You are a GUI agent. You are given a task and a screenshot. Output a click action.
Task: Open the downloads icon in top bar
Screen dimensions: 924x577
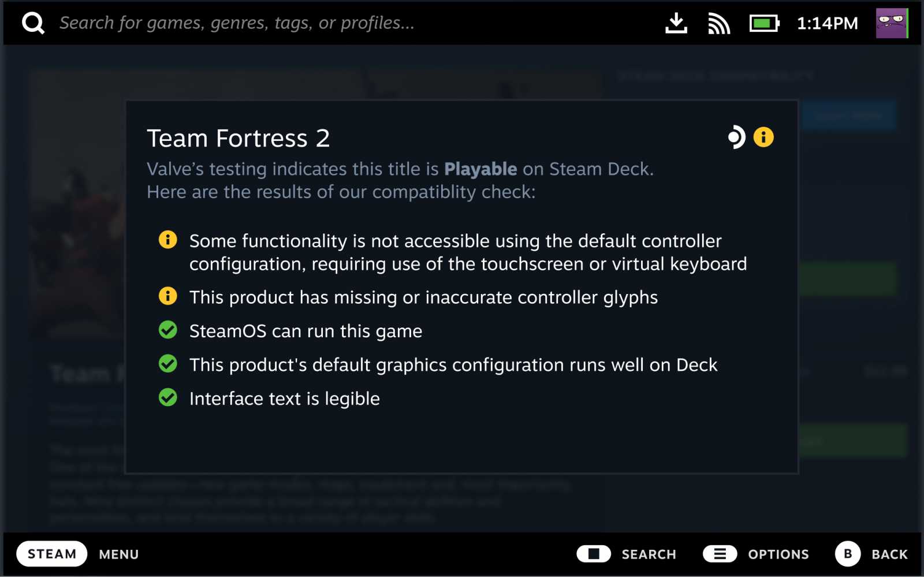coord(676,23)
